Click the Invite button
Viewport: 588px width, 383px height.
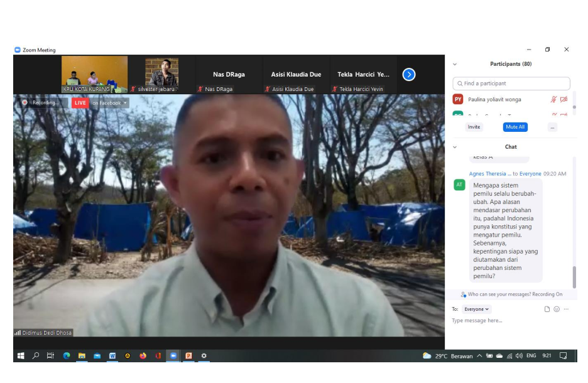pos(474,127)
